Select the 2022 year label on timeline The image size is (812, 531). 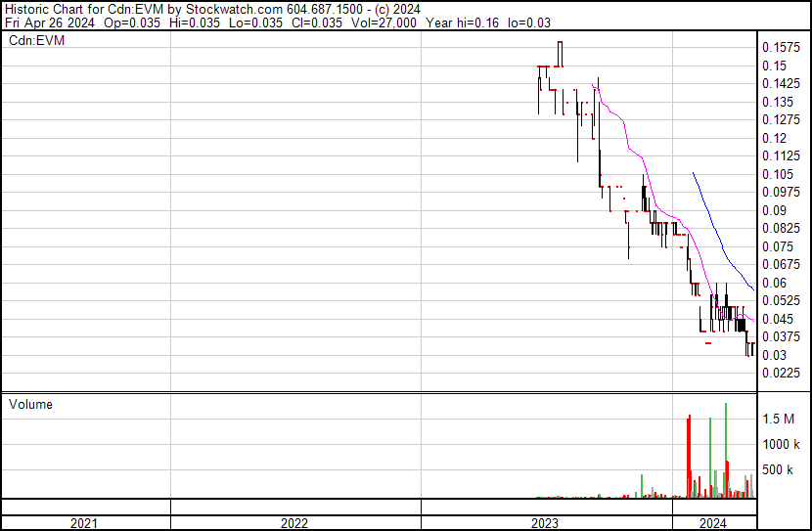294,523
